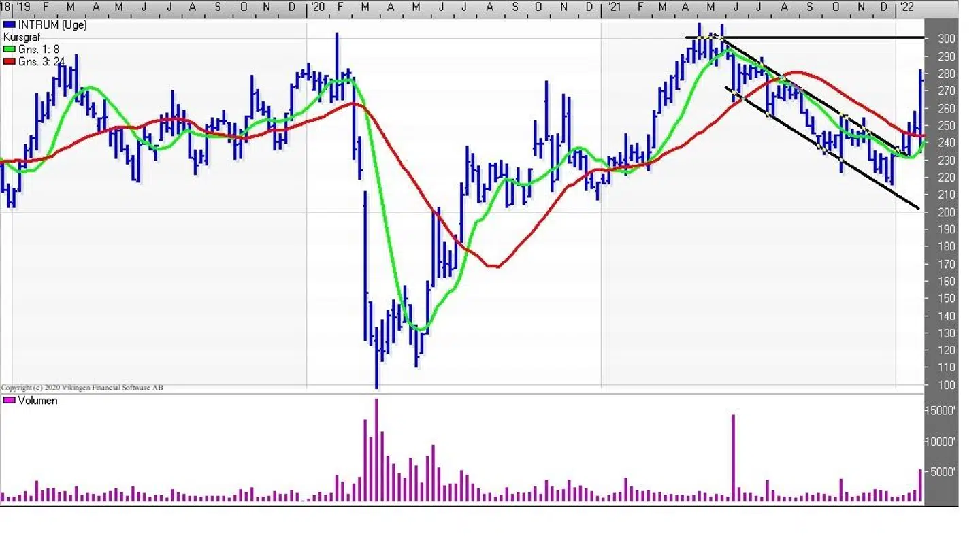Click the purple Volumen legend swatch
Image resolution: width=980 pixels, height=551 pixels.
pos(9,401)
